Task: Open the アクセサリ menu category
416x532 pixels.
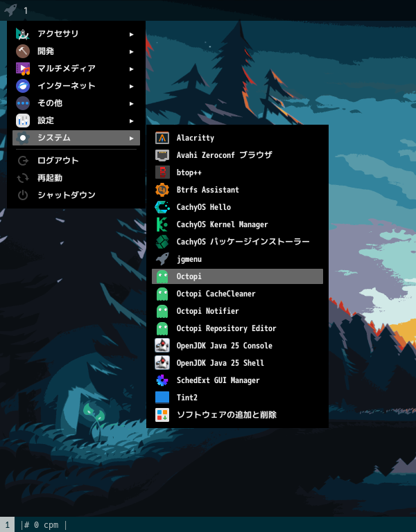Action: 76,34
